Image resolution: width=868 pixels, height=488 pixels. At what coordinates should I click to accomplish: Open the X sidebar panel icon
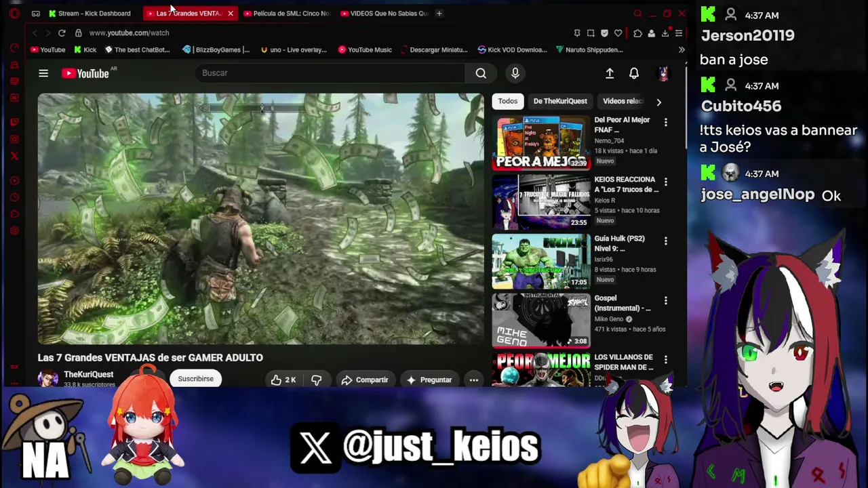coord(14,156)
